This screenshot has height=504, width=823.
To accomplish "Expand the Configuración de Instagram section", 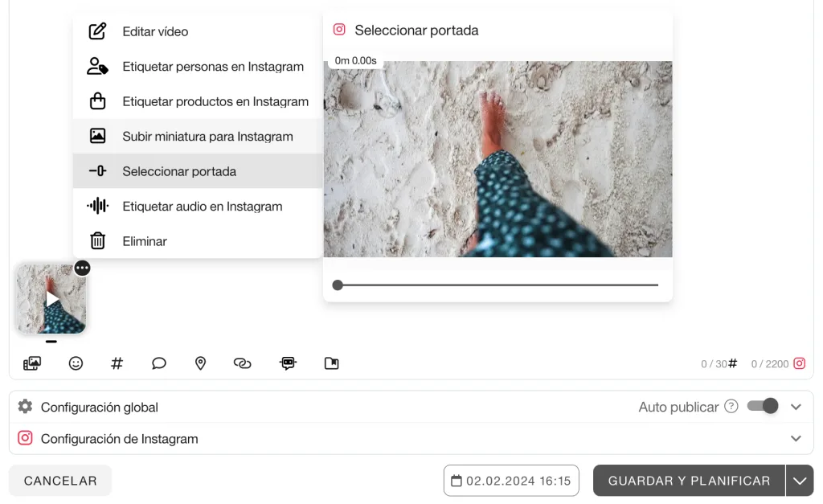I will tap(796, 438).
